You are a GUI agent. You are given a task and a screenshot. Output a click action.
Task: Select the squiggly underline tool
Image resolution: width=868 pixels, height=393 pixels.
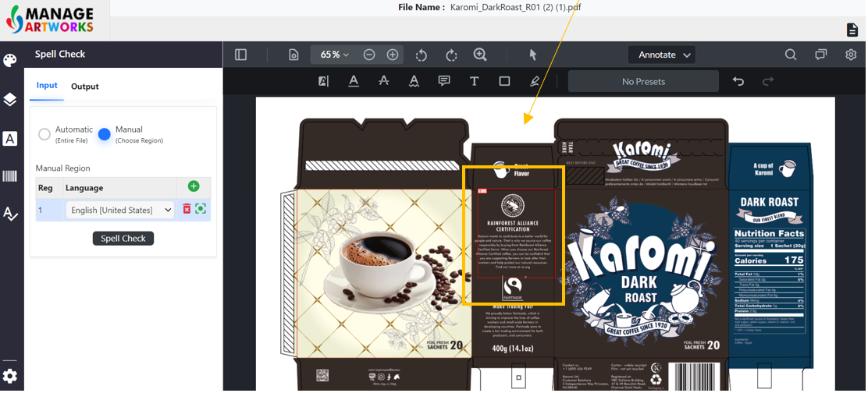tap(414, 81)
